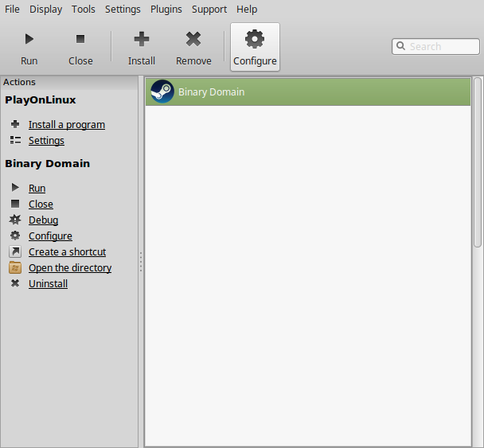Click the plus icon beside Install a program

point(15,124)
